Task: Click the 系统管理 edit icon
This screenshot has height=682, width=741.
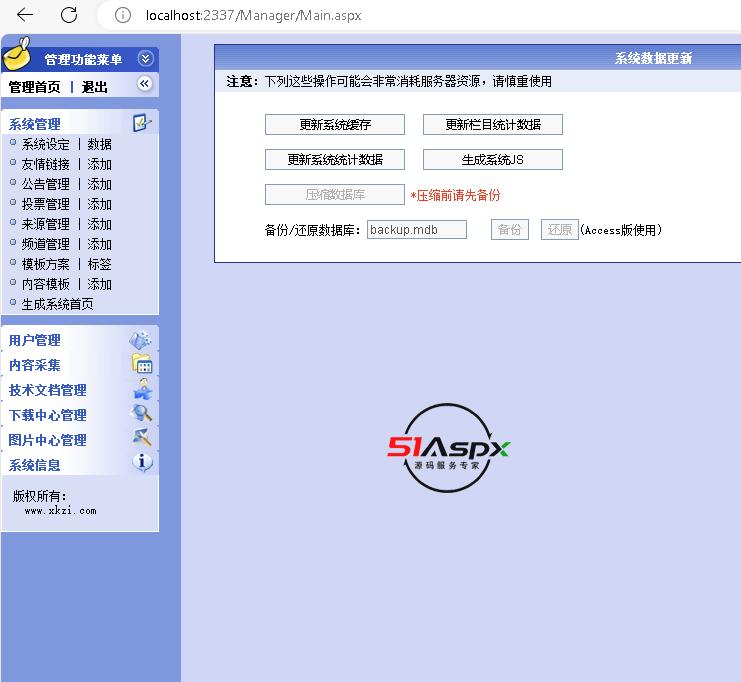Action: pos(142,123)
